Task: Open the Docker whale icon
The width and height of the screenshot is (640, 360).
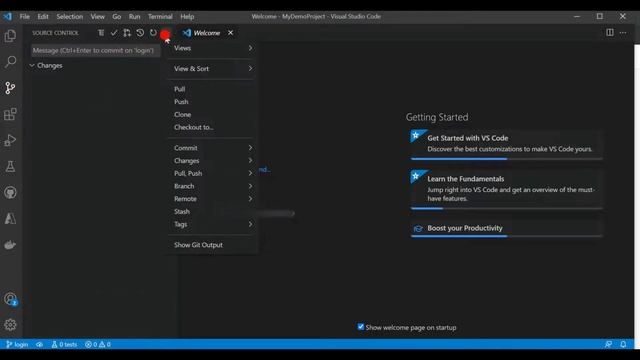Action: (10, 244)
